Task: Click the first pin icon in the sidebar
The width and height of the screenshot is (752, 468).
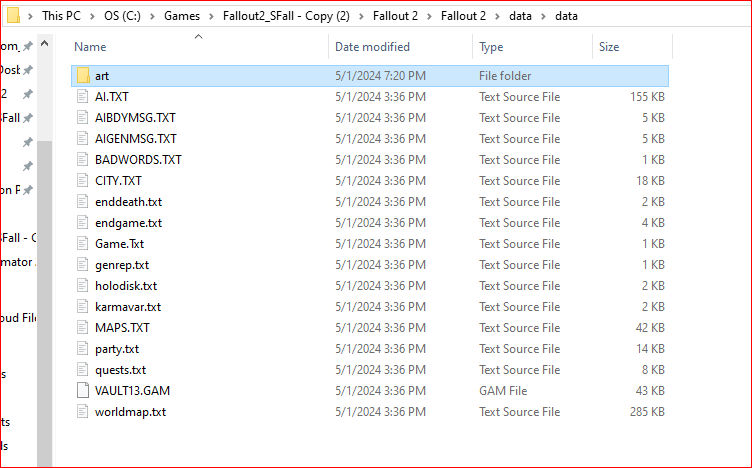Action: [x=28, y=46]
